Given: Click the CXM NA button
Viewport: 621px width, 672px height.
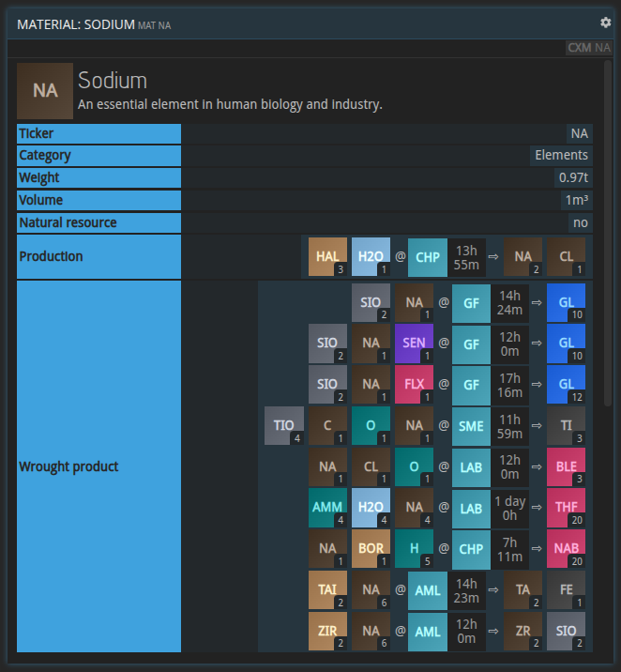Looking at the screenshot, I should (589, 48).
